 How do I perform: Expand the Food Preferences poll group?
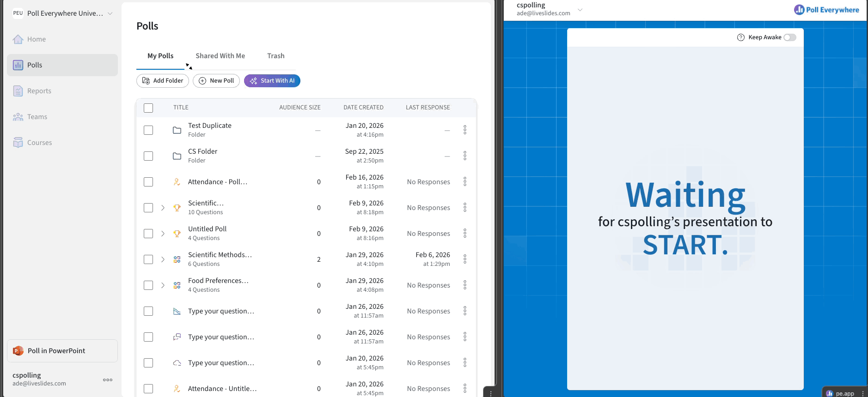(163, 285)
